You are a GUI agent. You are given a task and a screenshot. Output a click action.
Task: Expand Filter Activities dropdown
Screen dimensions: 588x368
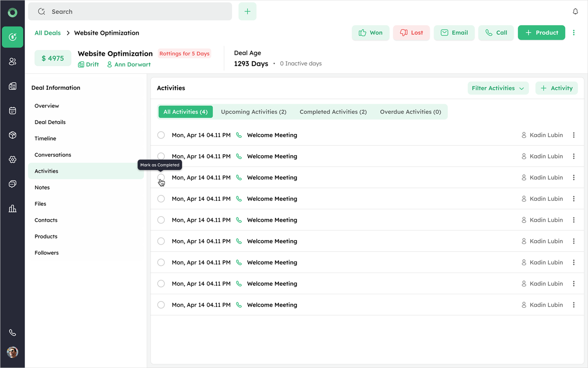tap(498, 88)
